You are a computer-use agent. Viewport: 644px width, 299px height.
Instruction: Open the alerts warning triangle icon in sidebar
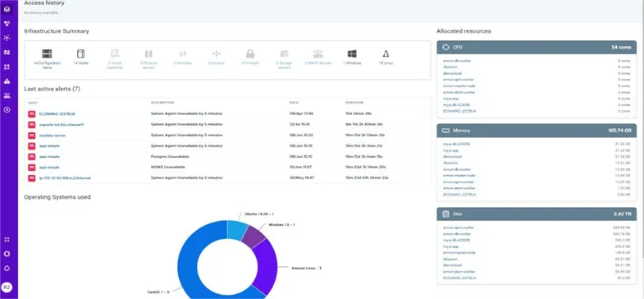7,81
